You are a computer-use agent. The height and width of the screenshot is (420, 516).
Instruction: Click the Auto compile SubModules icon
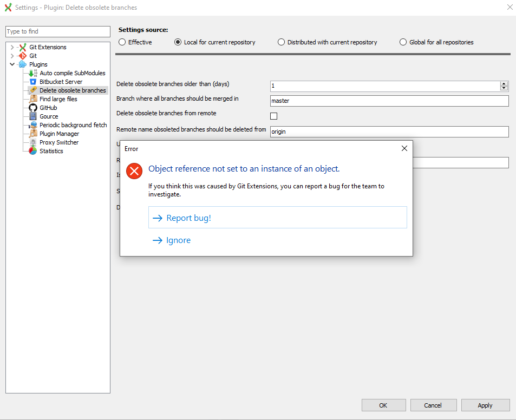pos(32,73)
